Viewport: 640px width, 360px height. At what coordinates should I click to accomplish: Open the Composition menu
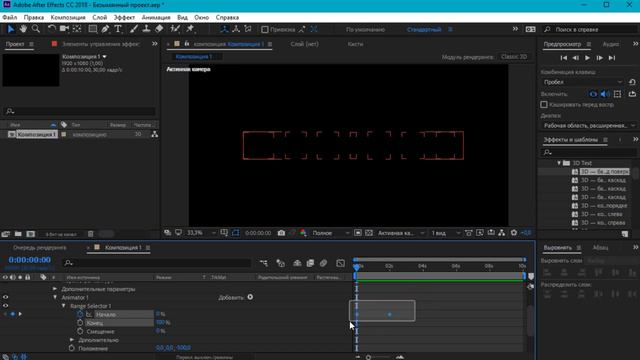pos(68,18)
